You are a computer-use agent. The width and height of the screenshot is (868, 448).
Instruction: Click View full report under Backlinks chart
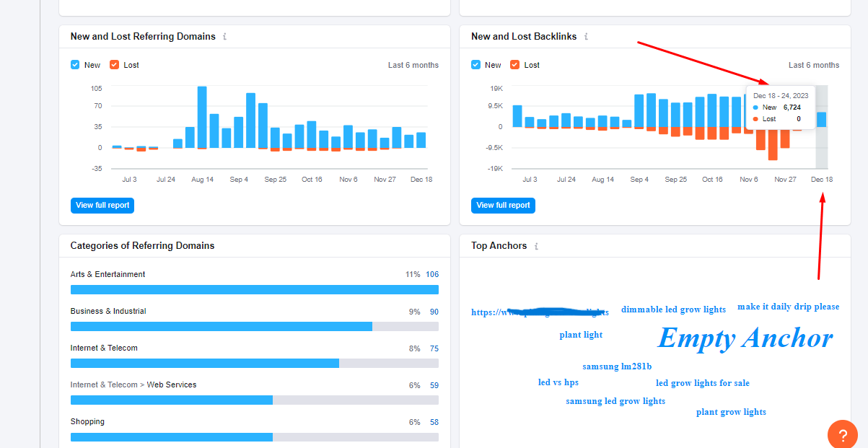[x=503, y=206]
